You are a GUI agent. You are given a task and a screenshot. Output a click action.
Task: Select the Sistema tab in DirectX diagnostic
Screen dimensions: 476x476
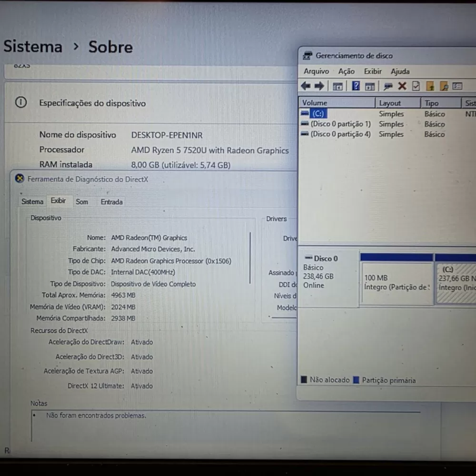[x=32, y=201]
